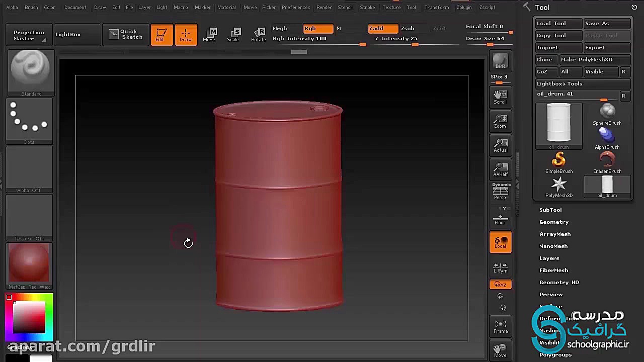Click Make PolyMesh3D button
This screenshot has height=362, width=644.
[x=595, y=59]
